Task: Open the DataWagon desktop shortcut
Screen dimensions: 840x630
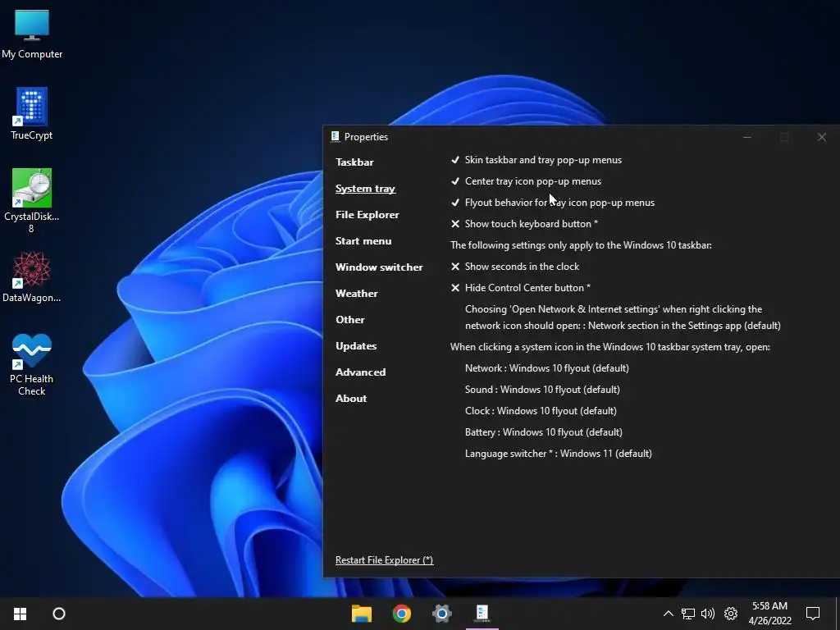Action: coord(32,277)
